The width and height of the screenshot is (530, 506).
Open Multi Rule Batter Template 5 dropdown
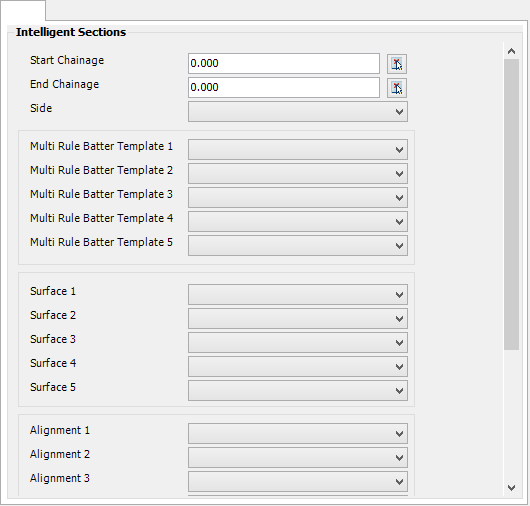[x=298, y=245]
